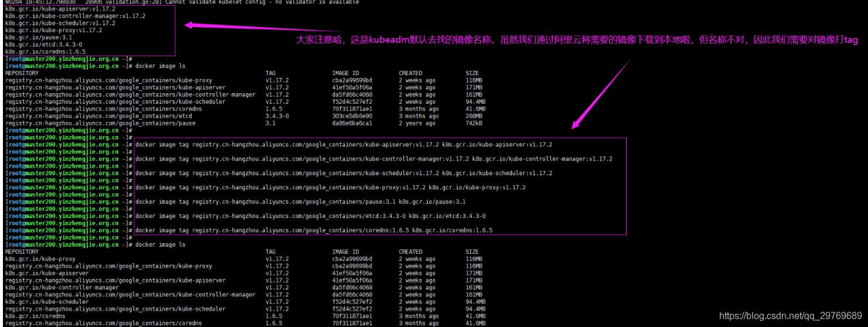Click the REPOSITORY header of the first listing
The image size is (868, 327).
(x=22, y=73)
